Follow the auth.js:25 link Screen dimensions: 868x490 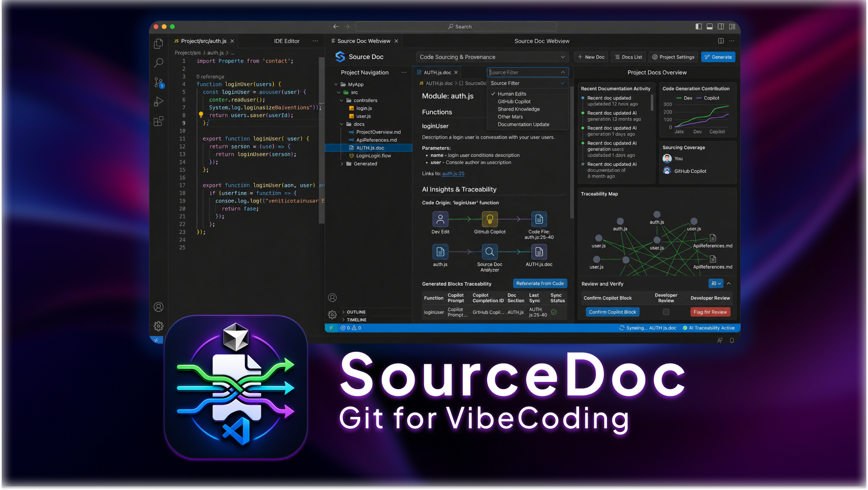pos(453,174)
